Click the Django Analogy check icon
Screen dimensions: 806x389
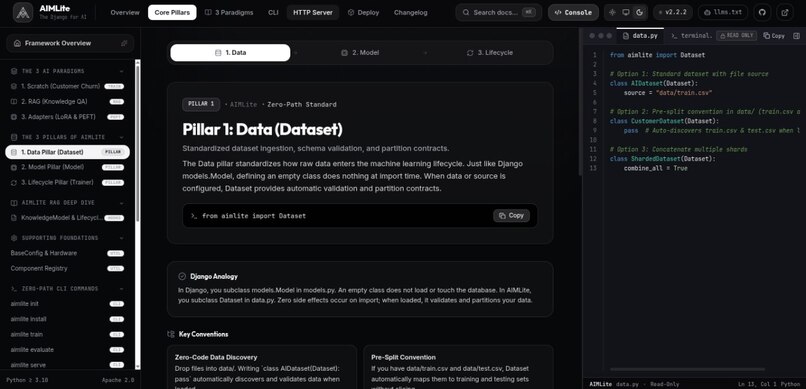coord(182,276)
